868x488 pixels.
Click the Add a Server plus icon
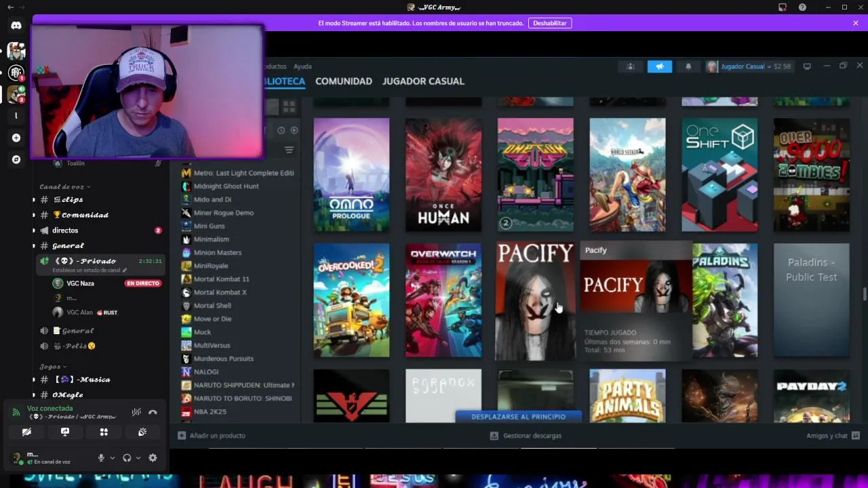tap(16, 138)
